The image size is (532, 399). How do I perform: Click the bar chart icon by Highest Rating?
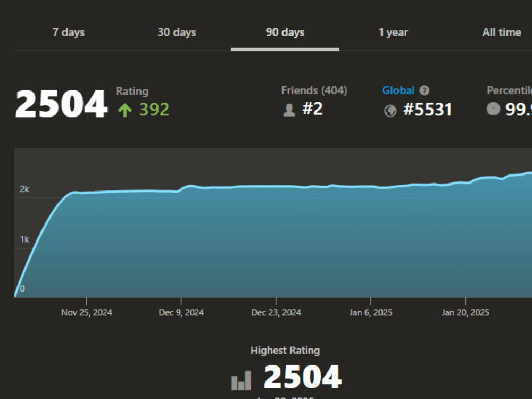(241, 380)
